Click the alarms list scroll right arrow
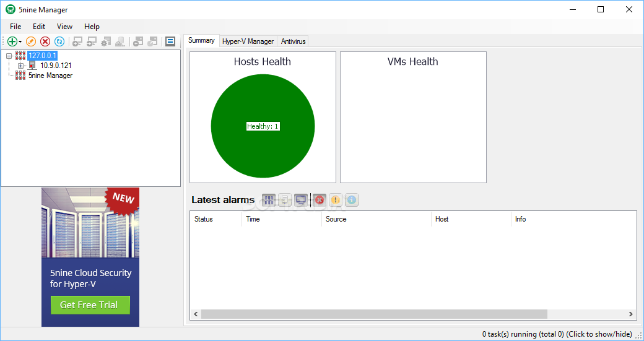This screenshot has height=341, width=644. tap(631, 314)
